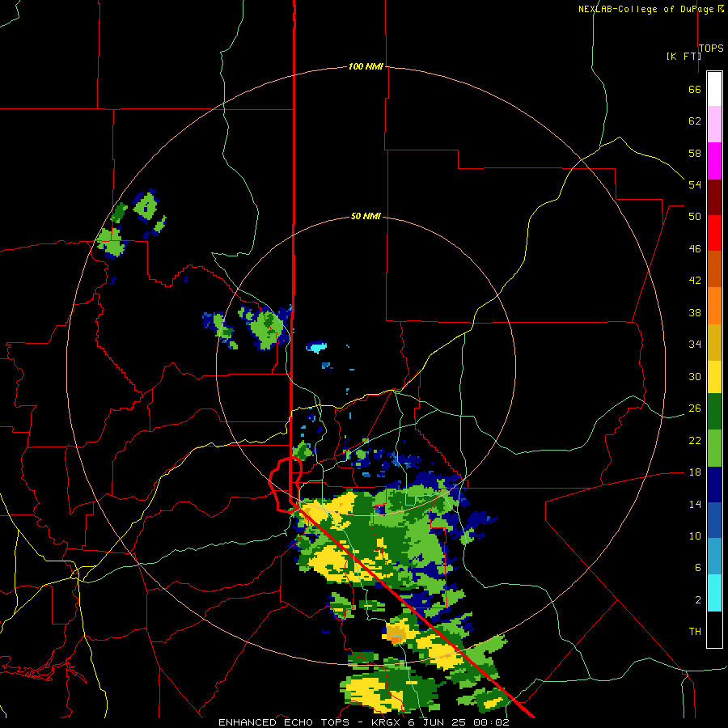Click the cyan 10 kft legend swatch
Screen dimensions: 728x728
point(714,593)
